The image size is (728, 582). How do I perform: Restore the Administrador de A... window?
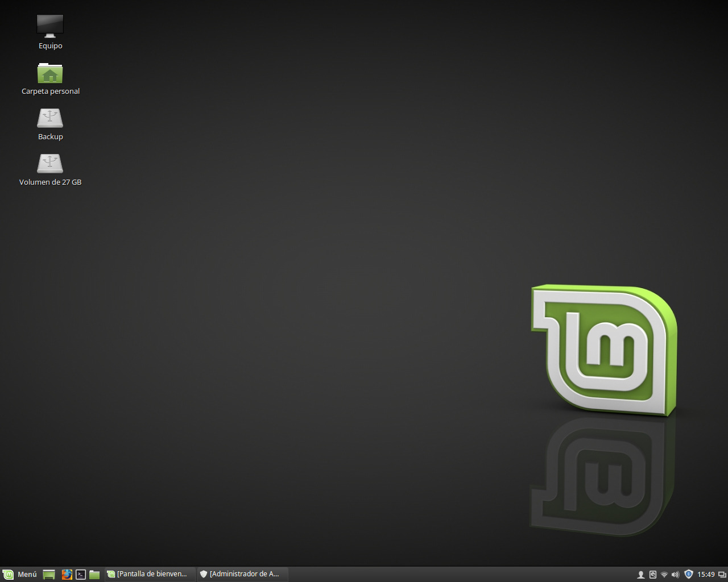click(242, 574)
